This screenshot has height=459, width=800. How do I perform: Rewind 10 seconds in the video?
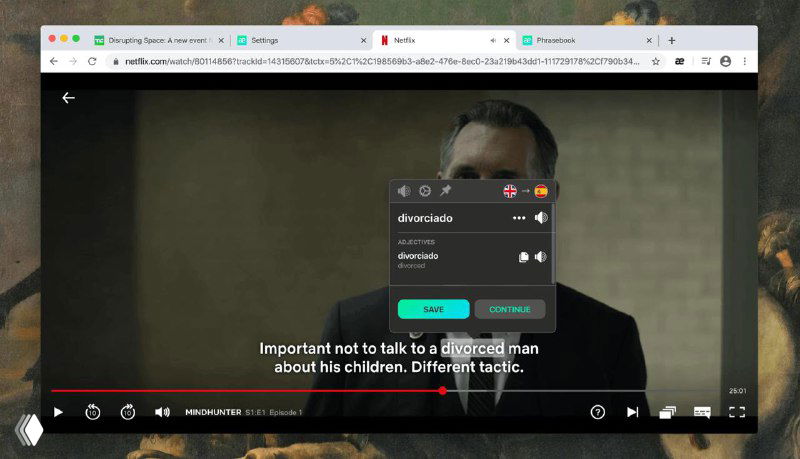[92, 411]
